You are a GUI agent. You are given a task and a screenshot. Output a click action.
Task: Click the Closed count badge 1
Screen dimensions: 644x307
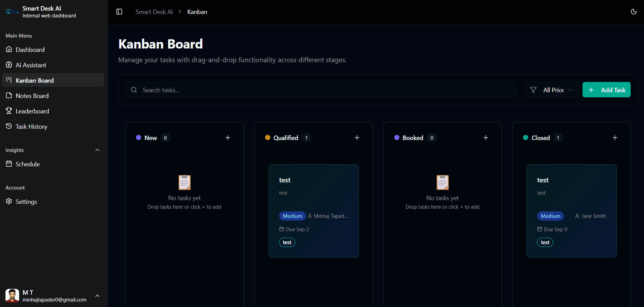pyautogui.click(x=558, y=138)
